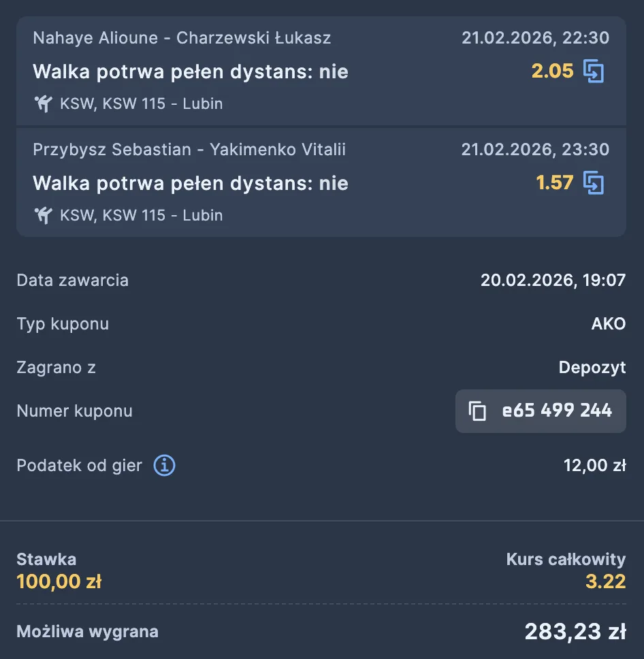Viewport: 644px width, 659px height.
Task: Click the Depozyt value next to Zagrano z
Action: (x=592, y=368)
